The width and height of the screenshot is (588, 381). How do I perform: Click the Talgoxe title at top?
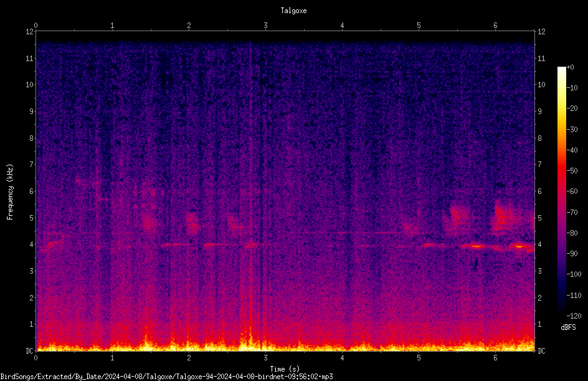[293, 11]
